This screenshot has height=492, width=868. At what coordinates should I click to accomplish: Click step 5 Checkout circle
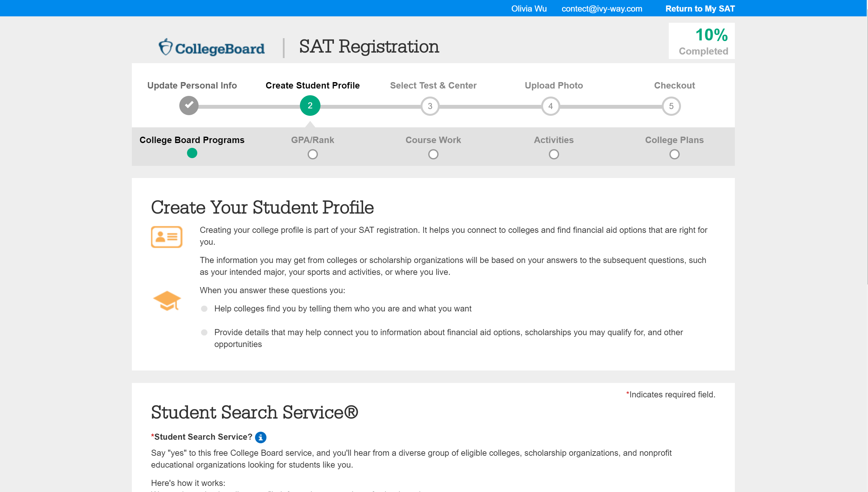[x=671, y=106]
